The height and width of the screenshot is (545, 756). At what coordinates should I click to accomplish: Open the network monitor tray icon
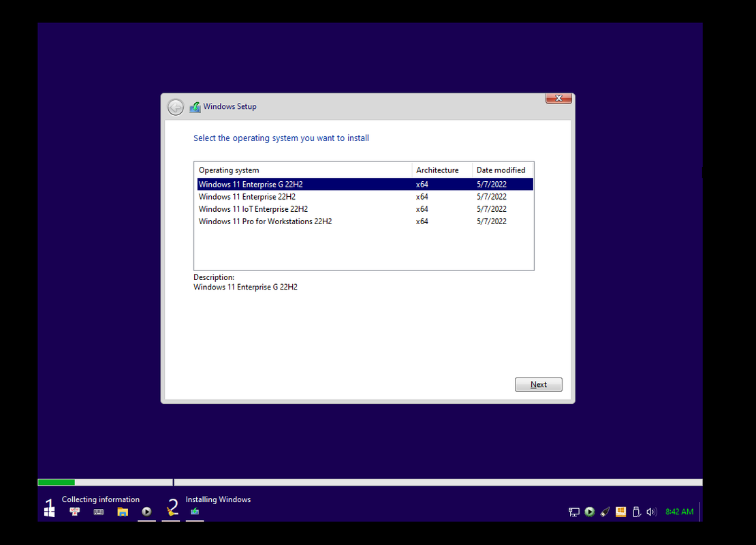pos(573,512)
